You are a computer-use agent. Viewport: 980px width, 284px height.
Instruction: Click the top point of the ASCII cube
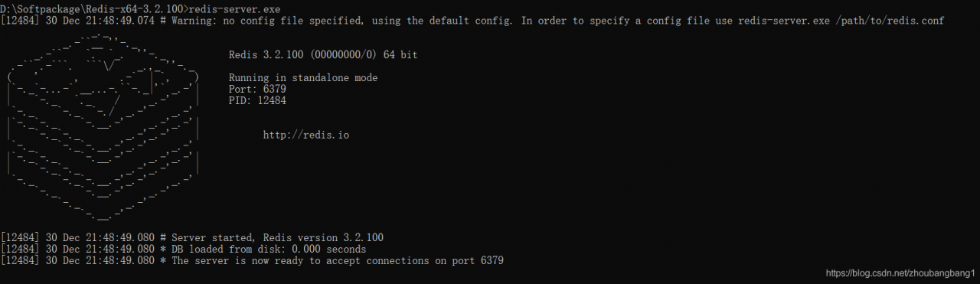coord(103,35)
